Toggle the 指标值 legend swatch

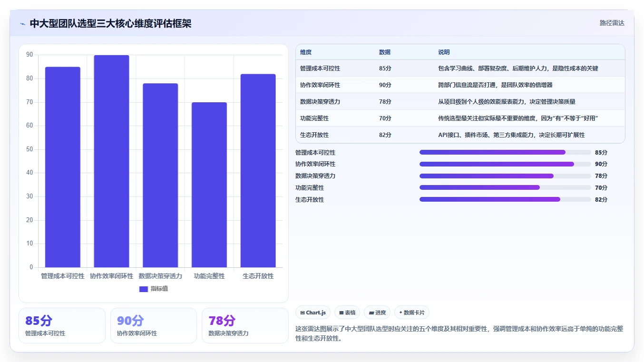tap(144, 289)
